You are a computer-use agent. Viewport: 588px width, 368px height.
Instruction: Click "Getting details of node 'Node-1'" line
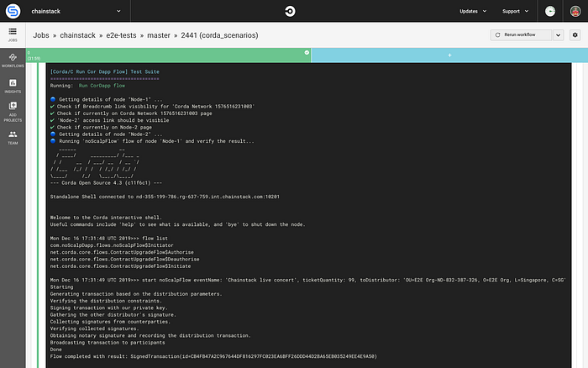(106, 99)
